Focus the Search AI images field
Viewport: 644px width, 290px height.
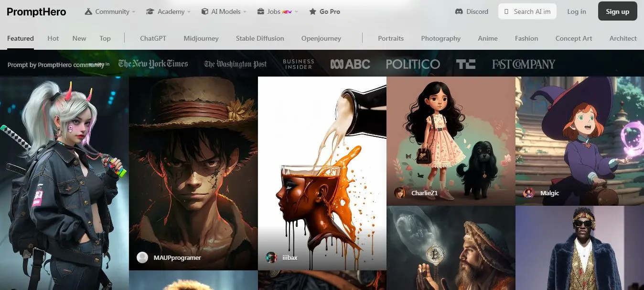click(x=527, y=11)
